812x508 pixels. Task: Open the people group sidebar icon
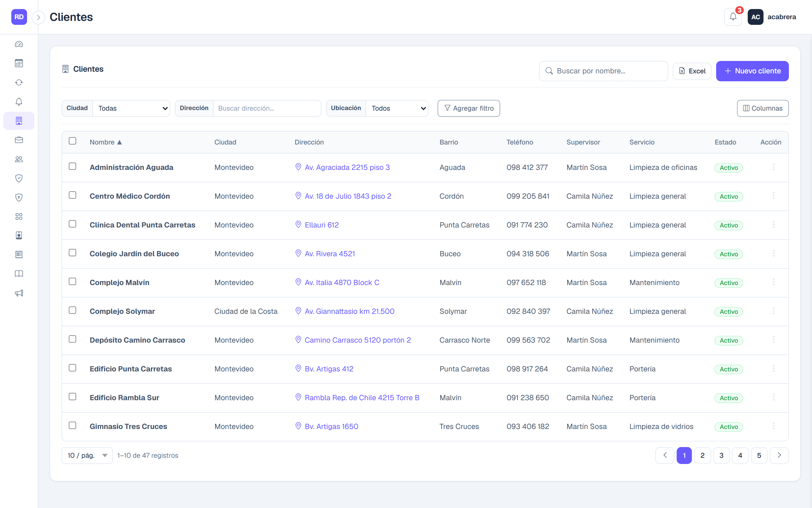(19, 159)
